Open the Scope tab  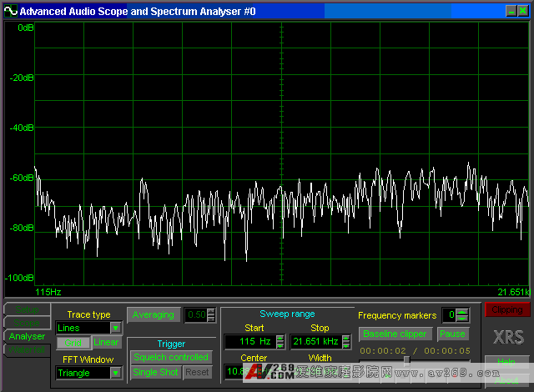[25, 324]
